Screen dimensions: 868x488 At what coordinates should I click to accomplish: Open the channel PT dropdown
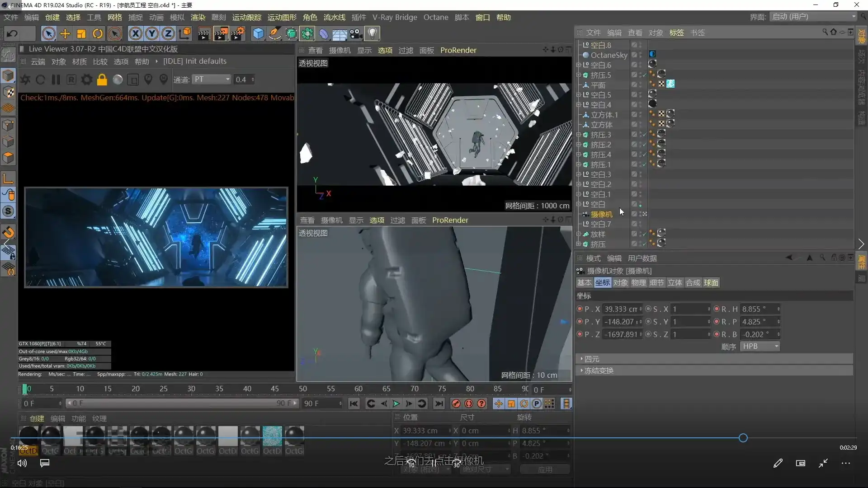click(x=212, y=80)
